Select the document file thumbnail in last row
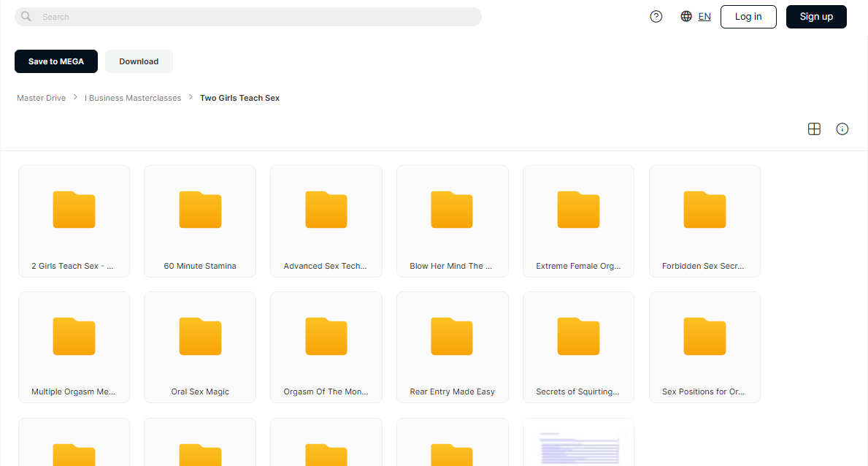Screen dimensions: 868x466 [x=578, y=443]
